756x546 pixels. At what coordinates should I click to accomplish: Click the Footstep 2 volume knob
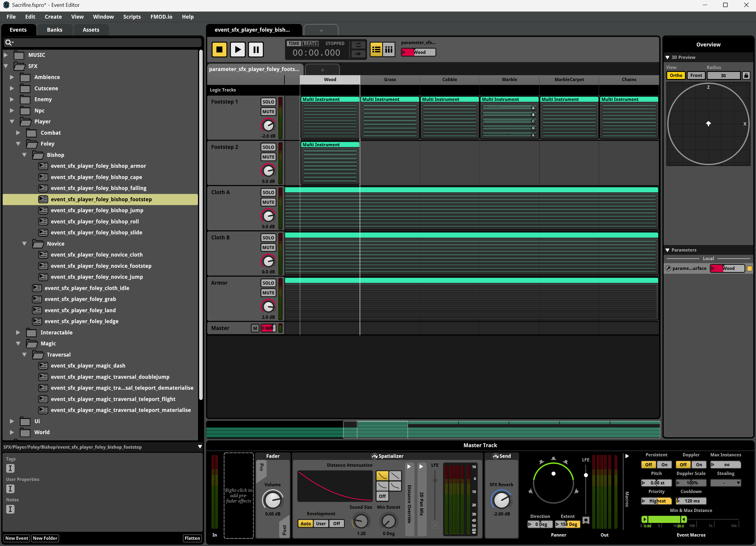(x=268, y=171)
